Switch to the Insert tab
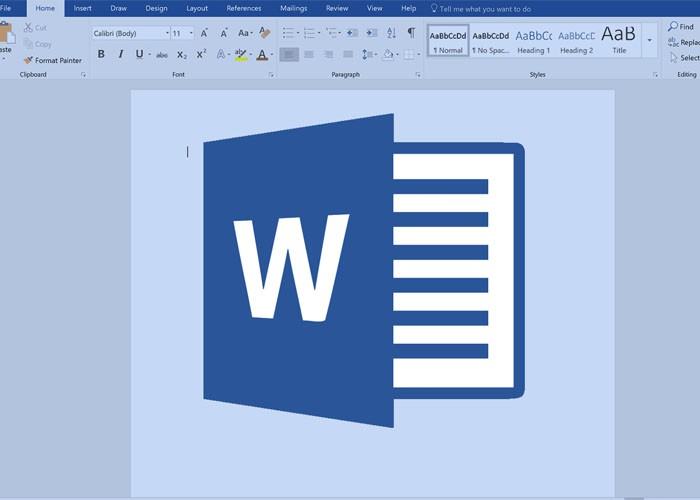Viewport: 700px width, 500px height. (83, 8)
